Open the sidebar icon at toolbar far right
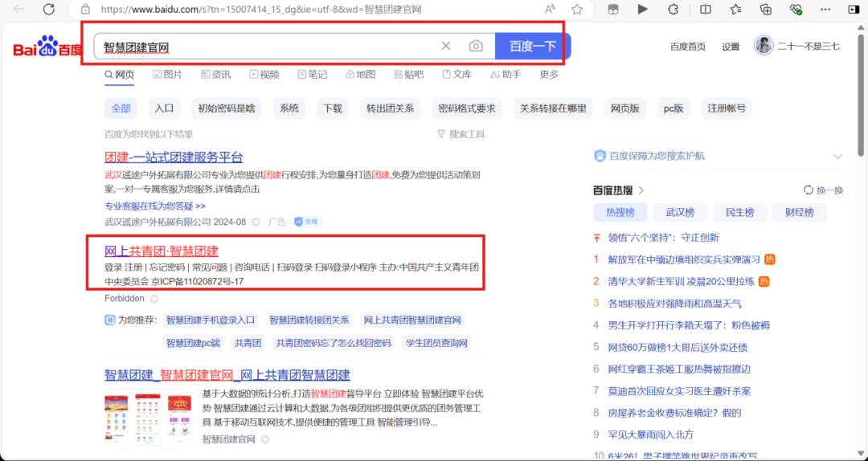 tap(854, 10)
